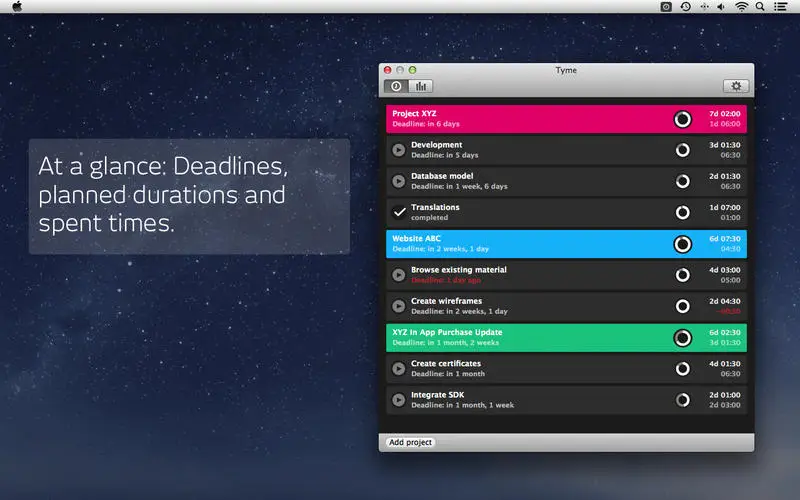Click the Translations progress ring
The height and width of the screenshot is (500, 800).
pyautogui.click(x=682, y=212)
